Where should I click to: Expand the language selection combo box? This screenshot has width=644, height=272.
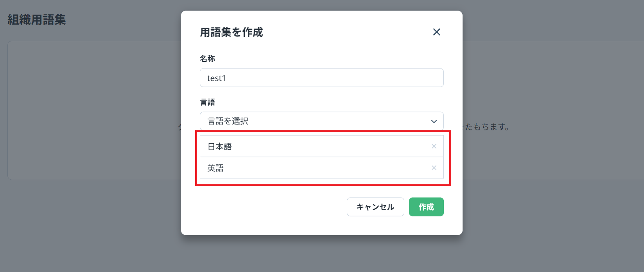pyautogui.click(x=321, y=121)
